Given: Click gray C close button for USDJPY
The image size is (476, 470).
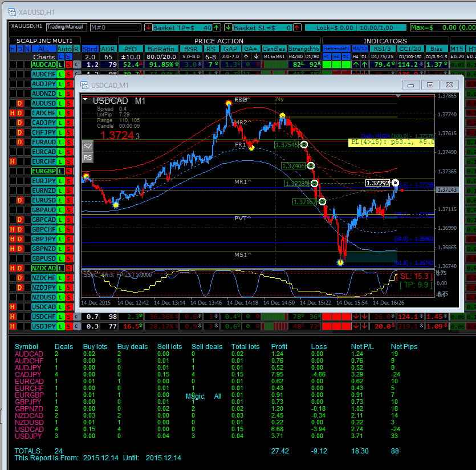Looking at the screenshot, I should coord(77,327).
